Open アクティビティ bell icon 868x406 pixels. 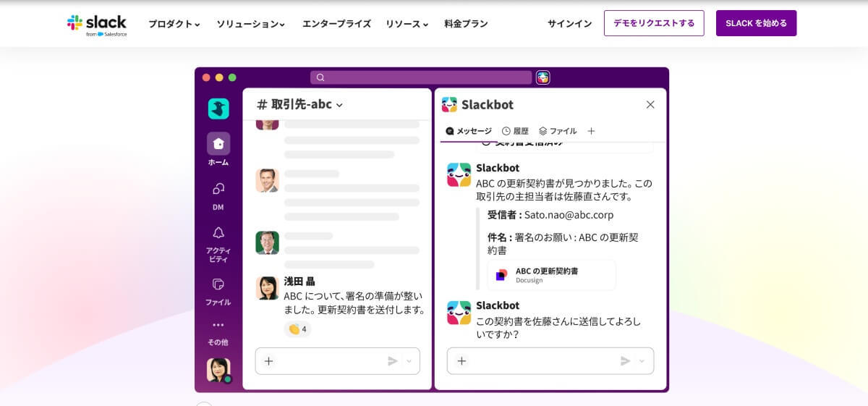(218, 233)
